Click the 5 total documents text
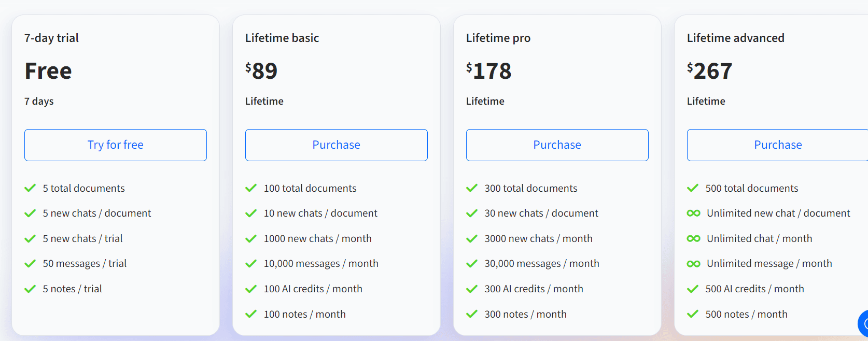 click(x=84, y=188)
